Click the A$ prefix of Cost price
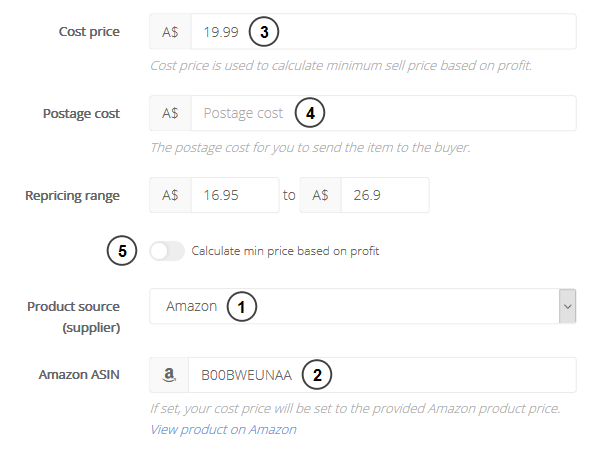 (170, 32)
